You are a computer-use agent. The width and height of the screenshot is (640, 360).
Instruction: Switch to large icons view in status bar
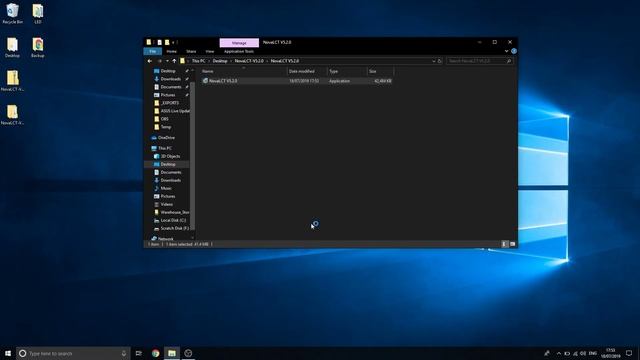pyautogui.click(x=513, y=244)
